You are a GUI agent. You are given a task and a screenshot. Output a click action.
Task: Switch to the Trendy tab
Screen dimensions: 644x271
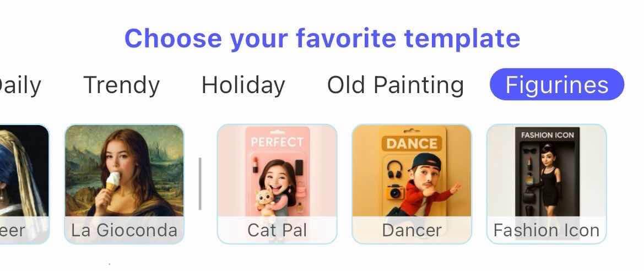point(122,85)
